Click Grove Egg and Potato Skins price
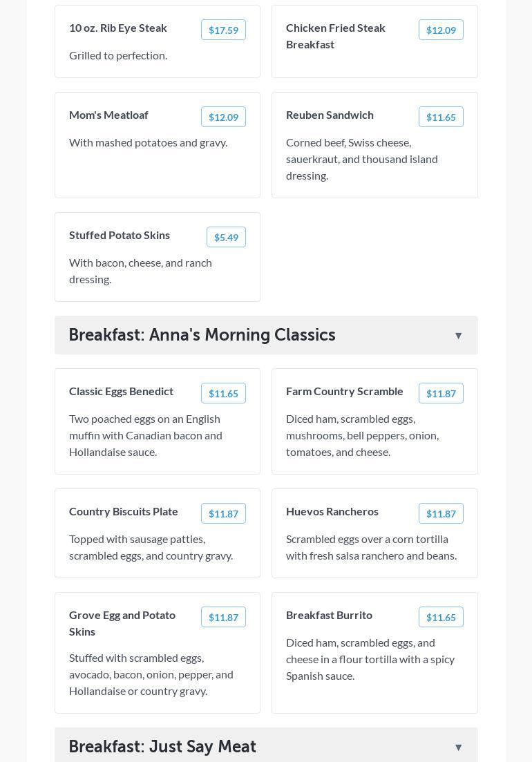Screen dimensions: 532x762 coord(223,617)
